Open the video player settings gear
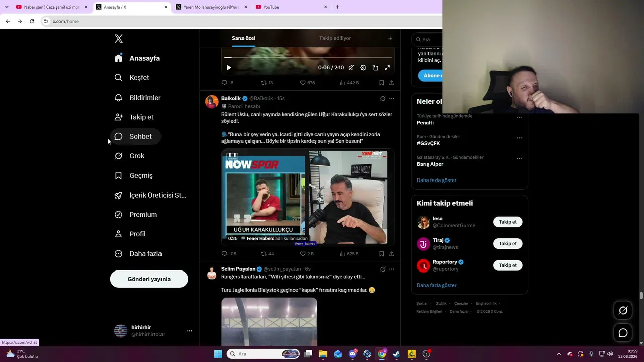Screen dimensions: 644x362 pyautogui.click(x=363, y=68)
